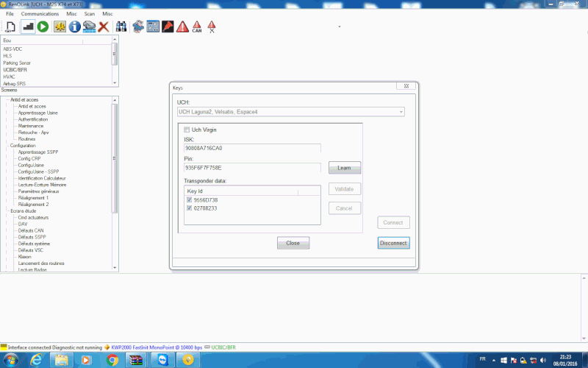The width and height of the screenshot is (588, 368).
Task: Click the red pushpin toolbar icon
Action: [168, 26]
